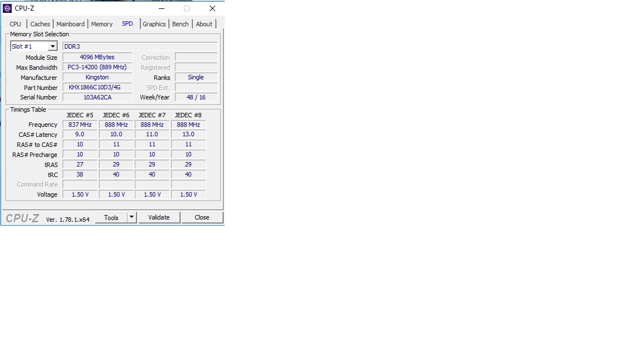
Task: Click the tRAS value 27
Action: click(x=80, y=165)
